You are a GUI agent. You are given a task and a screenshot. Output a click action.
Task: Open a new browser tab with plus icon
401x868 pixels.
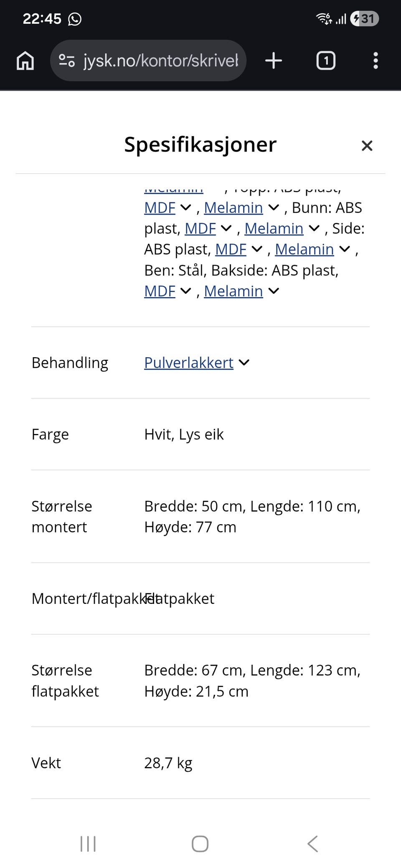[x=274, y=61]
